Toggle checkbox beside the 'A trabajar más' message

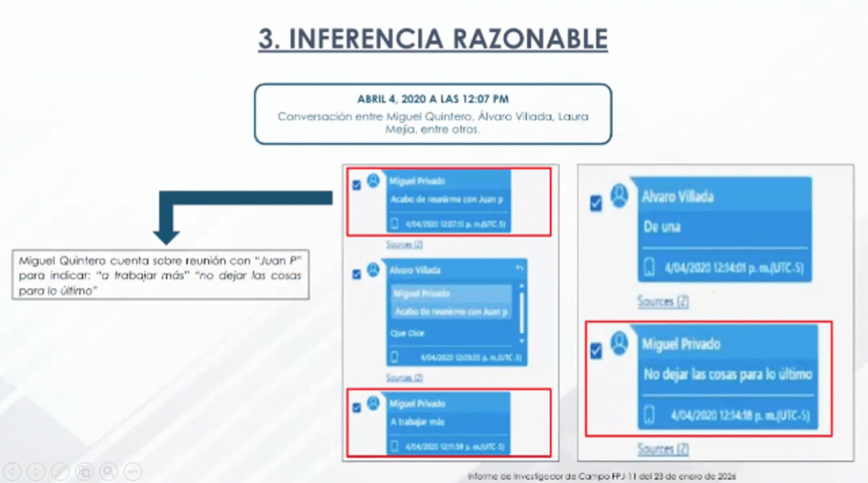pos(357,408)
